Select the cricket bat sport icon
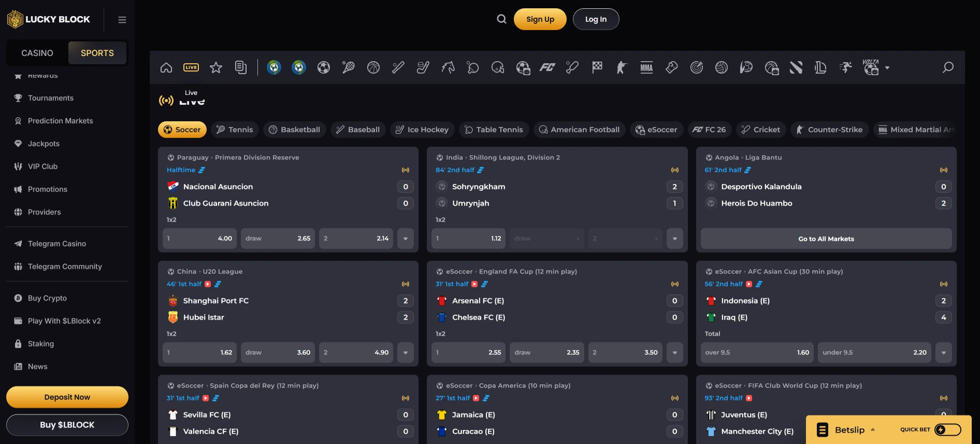This screenshot has height=444, width=980. [572, 67]
